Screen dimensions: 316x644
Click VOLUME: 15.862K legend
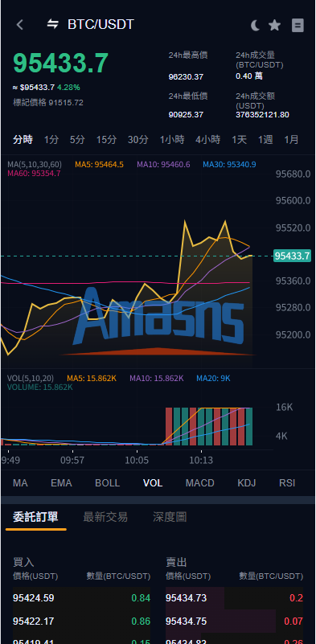[x=40, y=387]
